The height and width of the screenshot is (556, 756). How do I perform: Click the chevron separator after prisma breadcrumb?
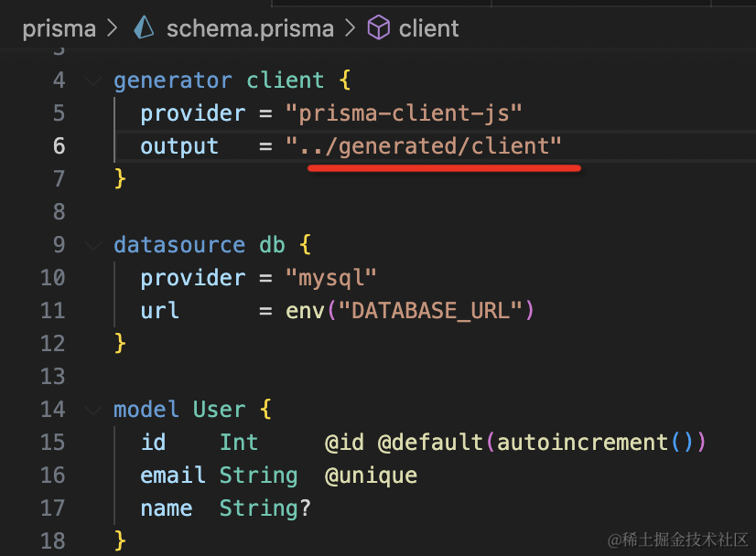(x=113, y=28)
